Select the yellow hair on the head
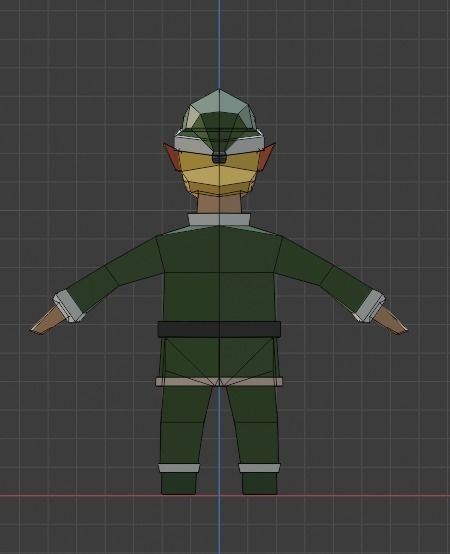The image size is (450, 554). pos(219,175)
